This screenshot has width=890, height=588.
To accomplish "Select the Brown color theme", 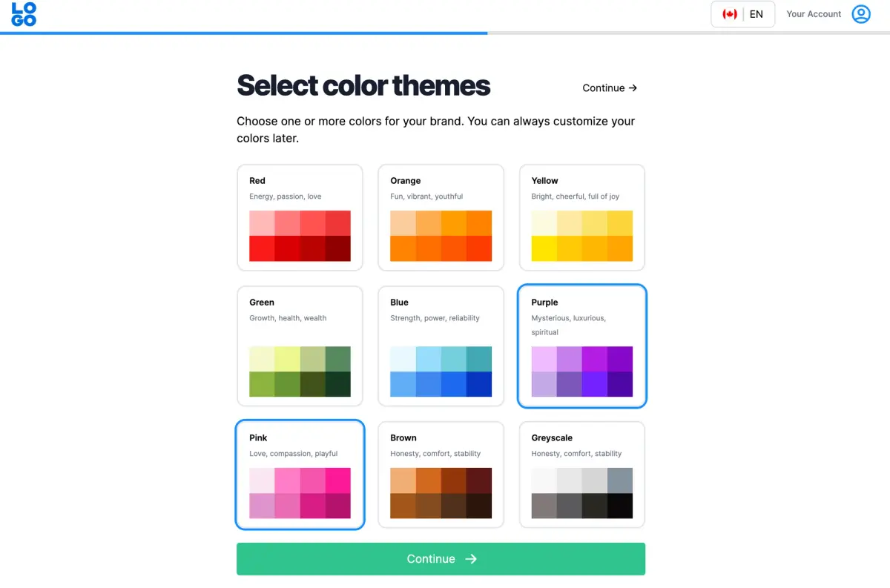I will pyautogui.click(x=441, y=475).
